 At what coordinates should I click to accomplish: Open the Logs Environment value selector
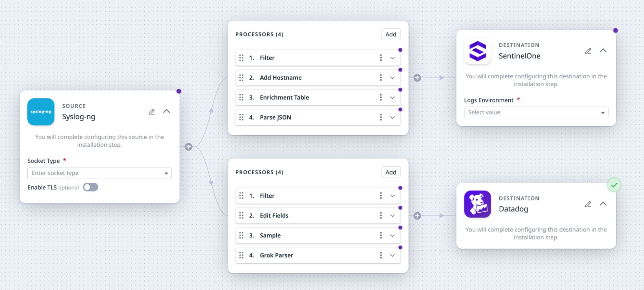pyautogui.click(x=536, y=112)
